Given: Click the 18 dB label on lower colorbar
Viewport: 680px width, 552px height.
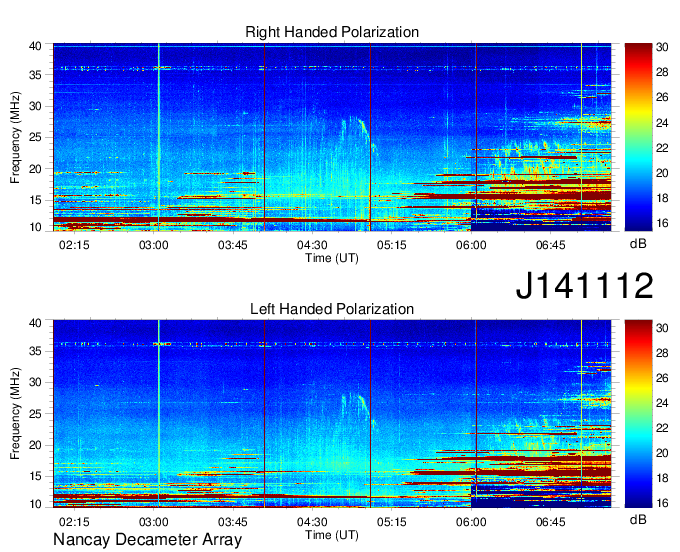Looking at the screenshot, I should point(662,478).
